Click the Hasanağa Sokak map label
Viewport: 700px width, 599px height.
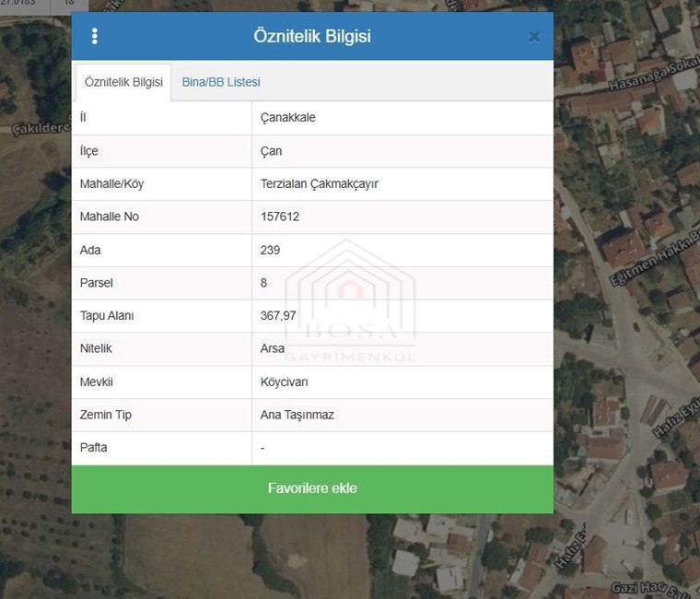pyautogui.click(x=654, y=73)
